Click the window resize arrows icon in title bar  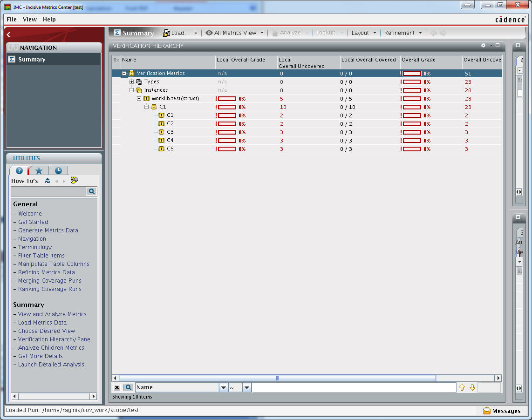(468, 5)
